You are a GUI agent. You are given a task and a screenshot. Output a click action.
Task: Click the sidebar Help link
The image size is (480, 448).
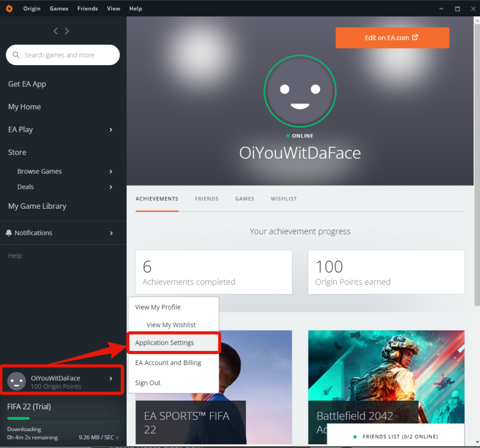(15, 256)
